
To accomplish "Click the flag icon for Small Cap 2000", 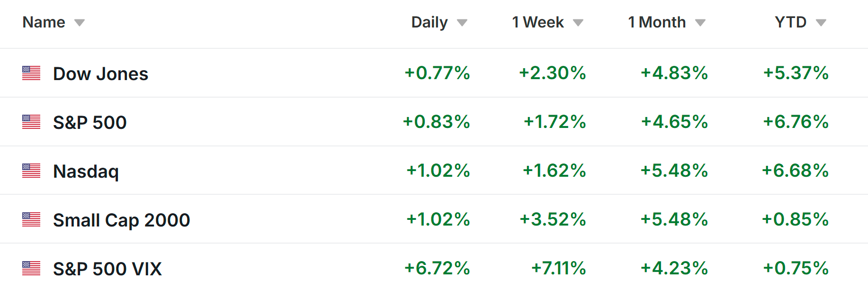I will click(31, 219).
